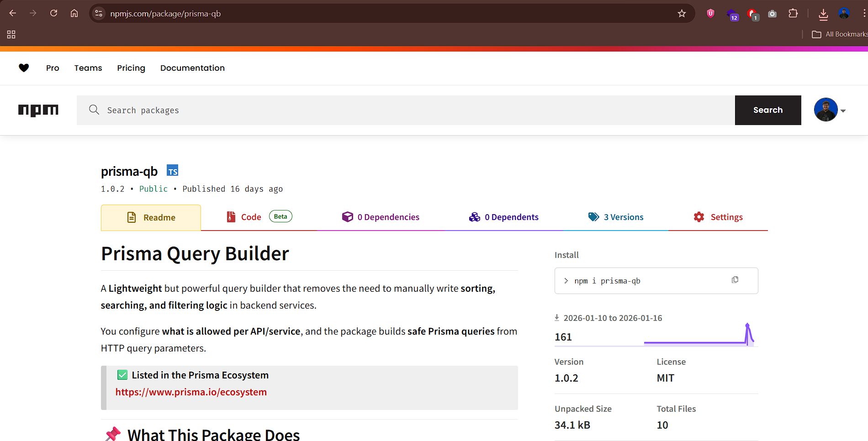Click the Prisma Query Builder heading
The image size is (868, 441).
click(x=195, y=254)
